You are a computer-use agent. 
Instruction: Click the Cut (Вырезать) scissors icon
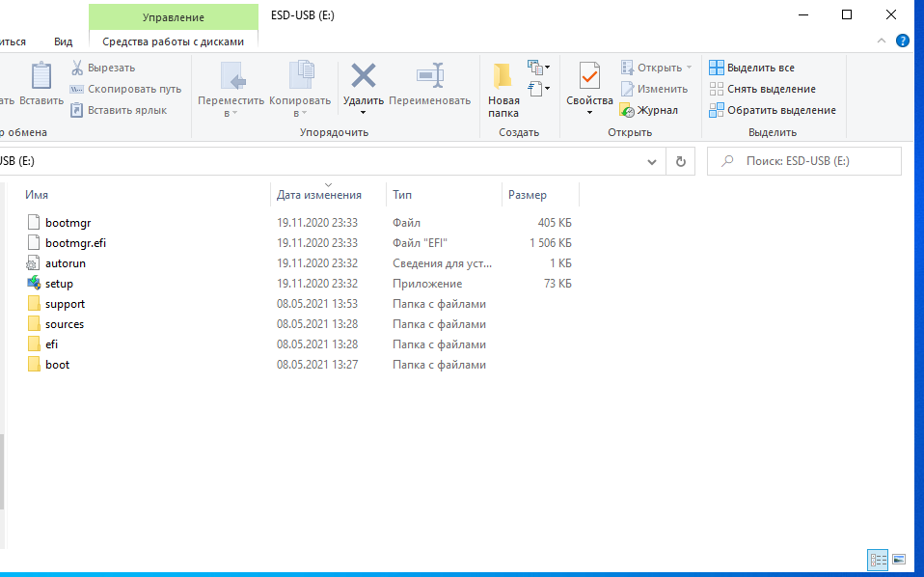tap(77, 68)
